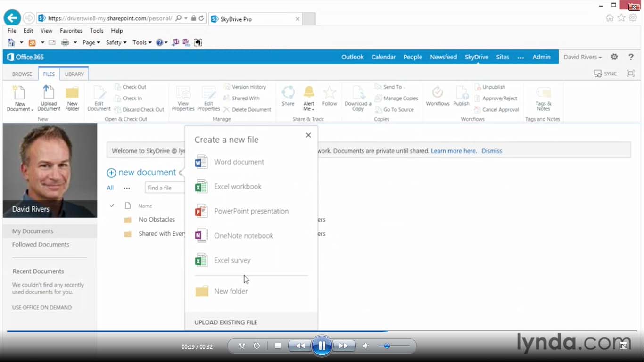Choose Word document in Create a new file
The height and width of the screenshot is (362, 644).
pos(229,162)
